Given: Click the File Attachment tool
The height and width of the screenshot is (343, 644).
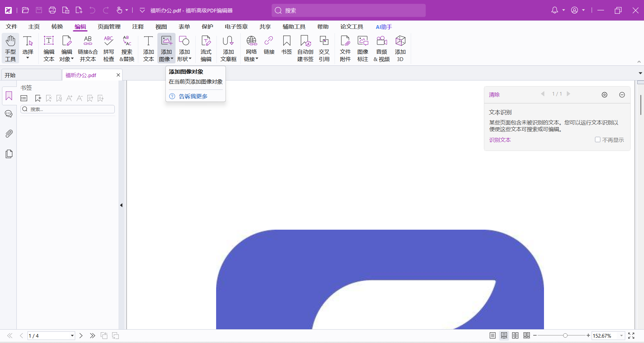Looking at the screenshot, I should (x=345, y=49).
